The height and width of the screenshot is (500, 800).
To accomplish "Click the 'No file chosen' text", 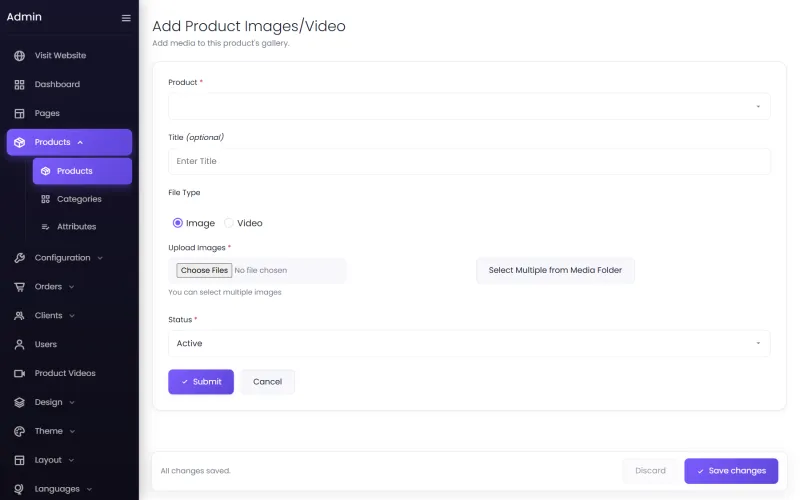I will tap(261, 270).
